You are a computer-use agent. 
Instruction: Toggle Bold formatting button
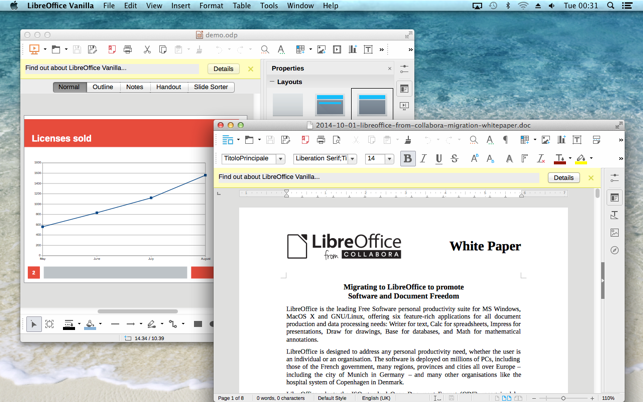click(408, 158)
